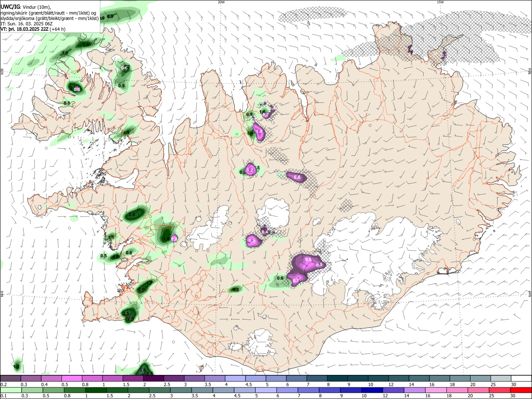Pick snow scale swatch between 1.5 and 2

tap(133, 379)
